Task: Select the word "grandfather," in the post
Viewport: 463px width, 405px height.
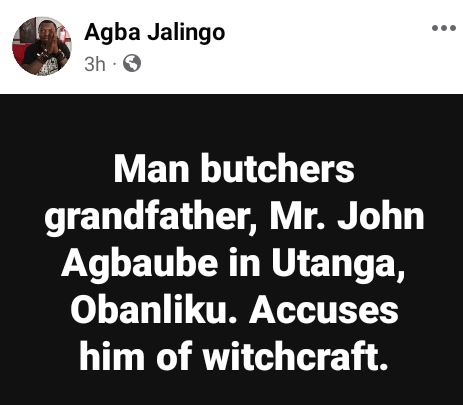Action: 152,217
